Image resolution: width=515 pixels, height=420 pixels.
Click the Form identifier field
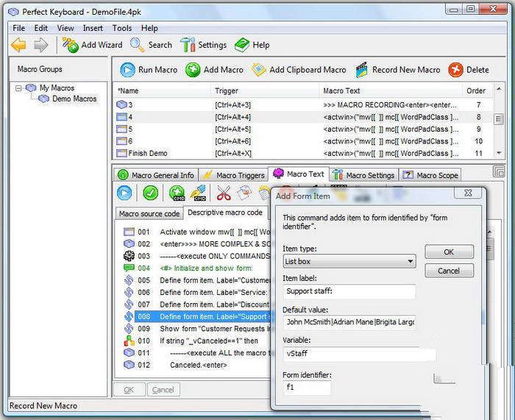coord(307,387)
